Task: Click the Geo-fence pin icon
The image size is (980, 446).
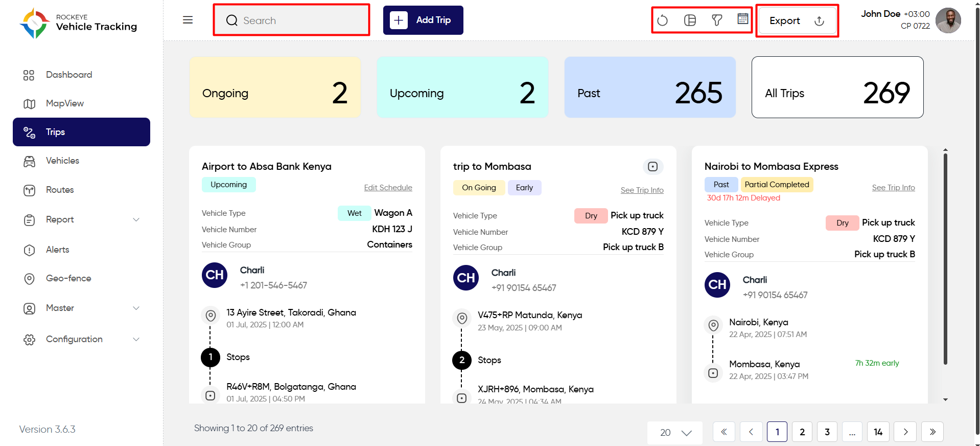Action: click(x=29, y=279)
